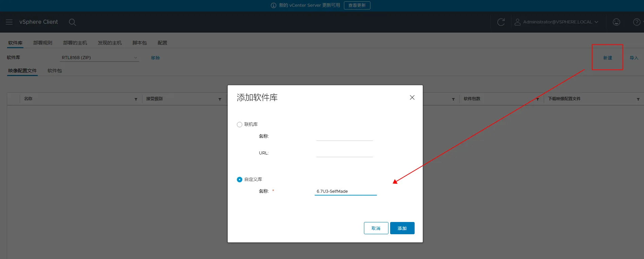Click the 取消 button in dialog
644x259 pixels.
click(376, 228)
